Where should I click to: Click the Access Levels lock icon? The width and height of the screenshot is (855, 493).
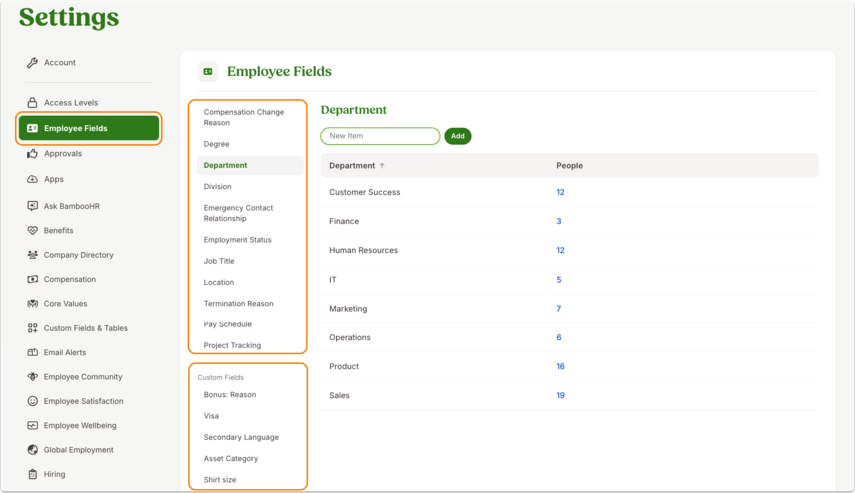(x=33, y=103)
